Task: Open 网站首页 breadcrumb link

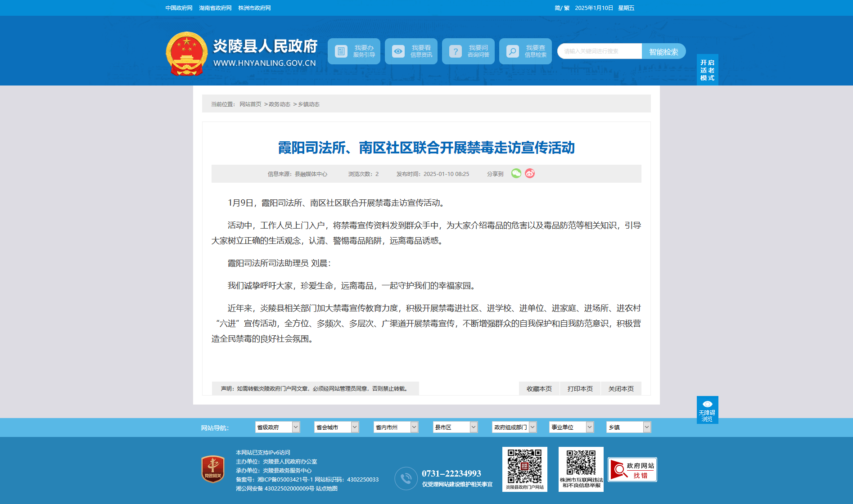Action: coord(250,104)
